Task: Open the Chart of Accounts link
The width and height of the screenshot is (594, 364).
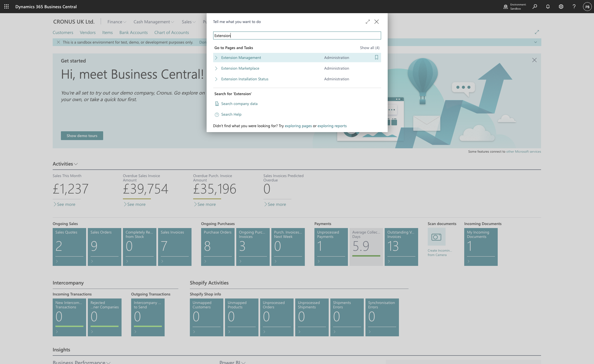Action: click(x=172, y=32)
